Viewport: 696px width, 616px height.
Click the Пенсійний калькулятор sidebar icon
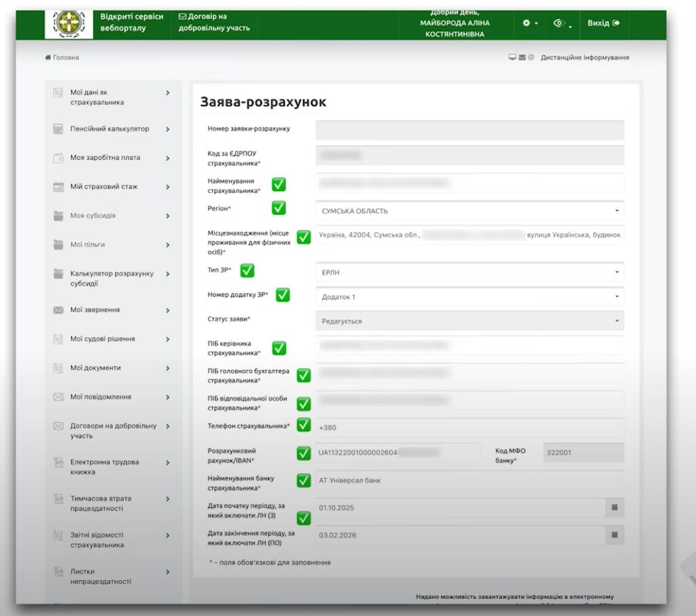pos(58,129)
